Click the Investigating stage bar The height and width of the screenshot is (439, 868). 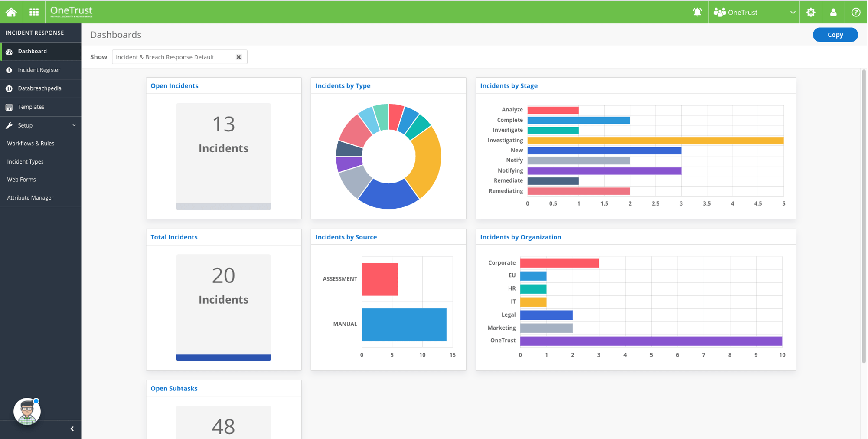(x=655, y=141)
